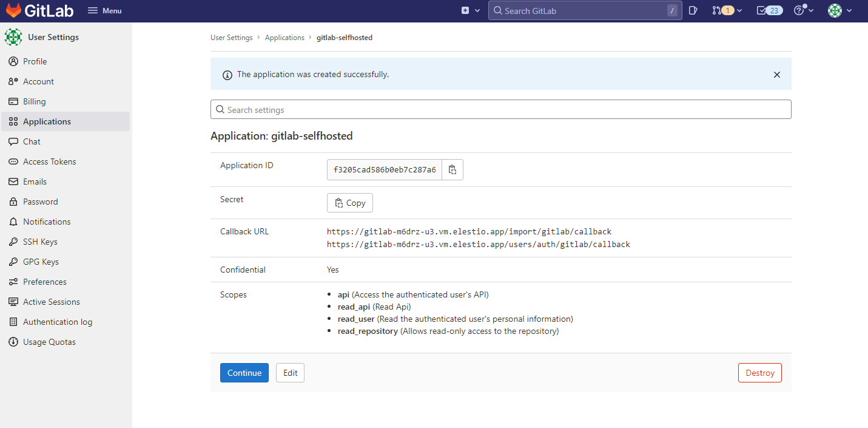
Task: Click the Profile sidebar icon
Action: coord(13,61)
